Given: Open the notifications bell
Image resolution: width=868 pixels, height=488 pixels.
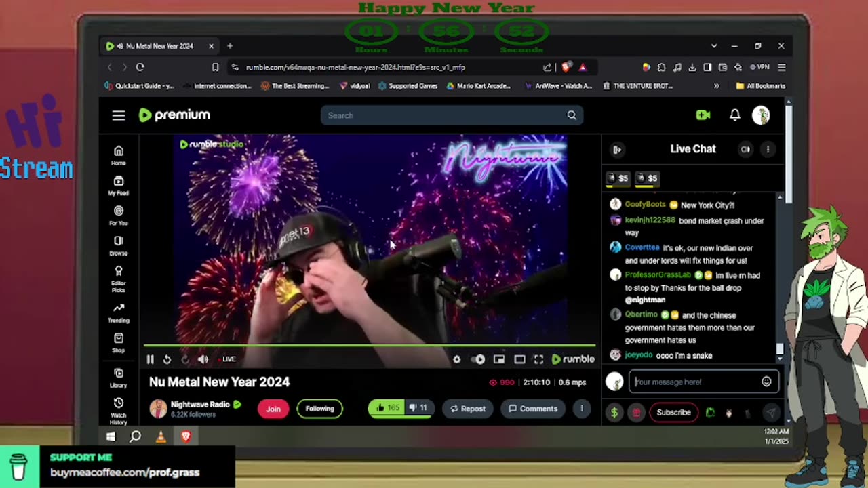Looking at the screenshot, I should pyautogui.click(x=735, y=115).
